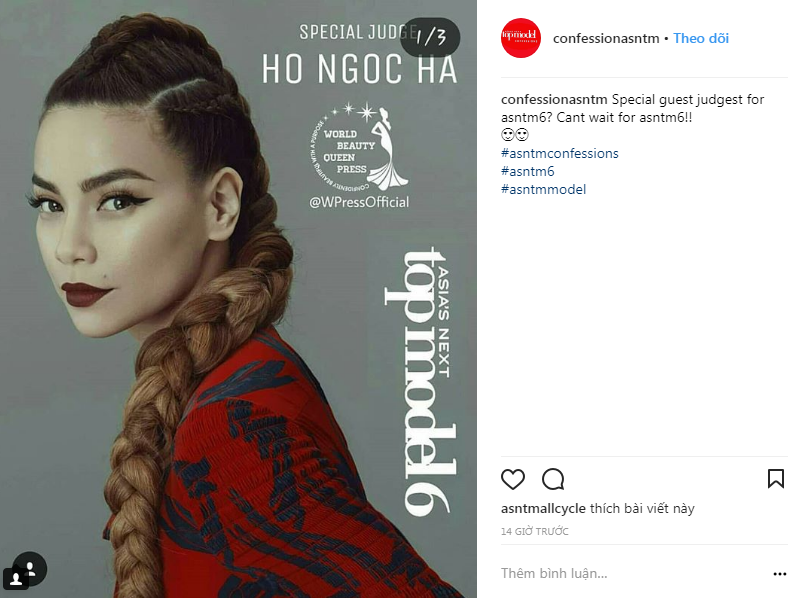Like the post with the heart icon
Screen dimensions: 805x598
[512, 479]
